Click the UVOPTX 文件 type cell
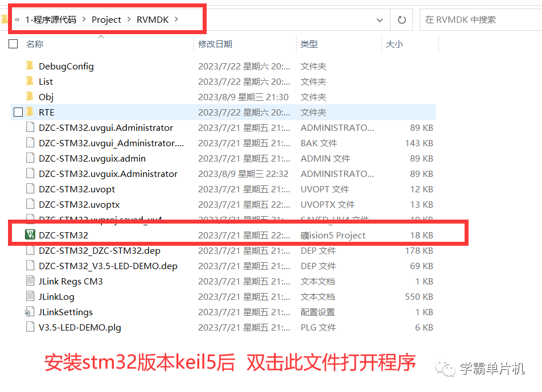542x392 pixels. point(328,204)
